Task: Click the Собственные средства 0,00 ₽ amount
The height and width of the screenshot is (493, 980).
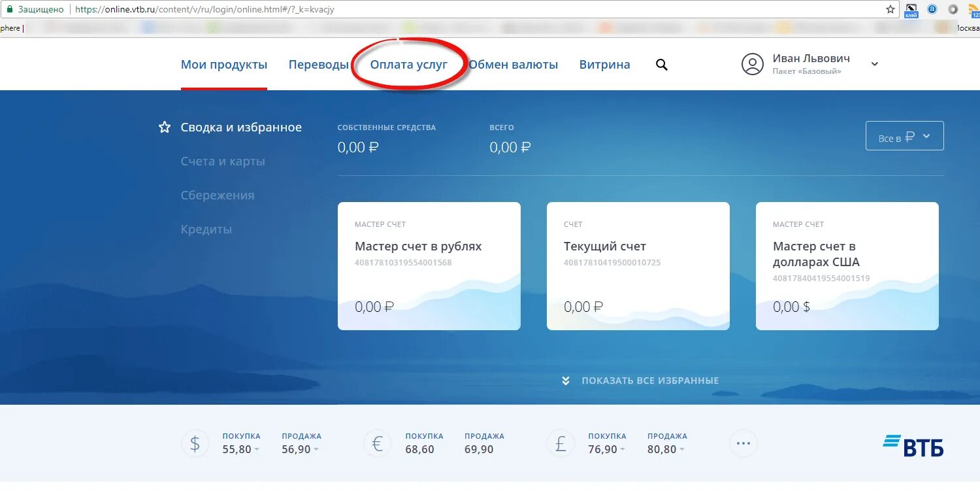Action: (x=358, y=148)
